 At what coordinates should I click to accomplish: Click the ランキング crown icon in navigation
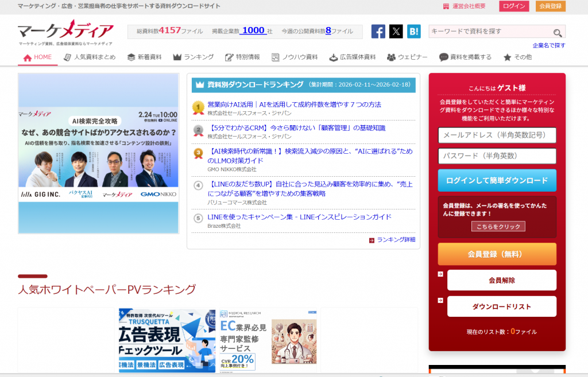click(x=177, y=57)
